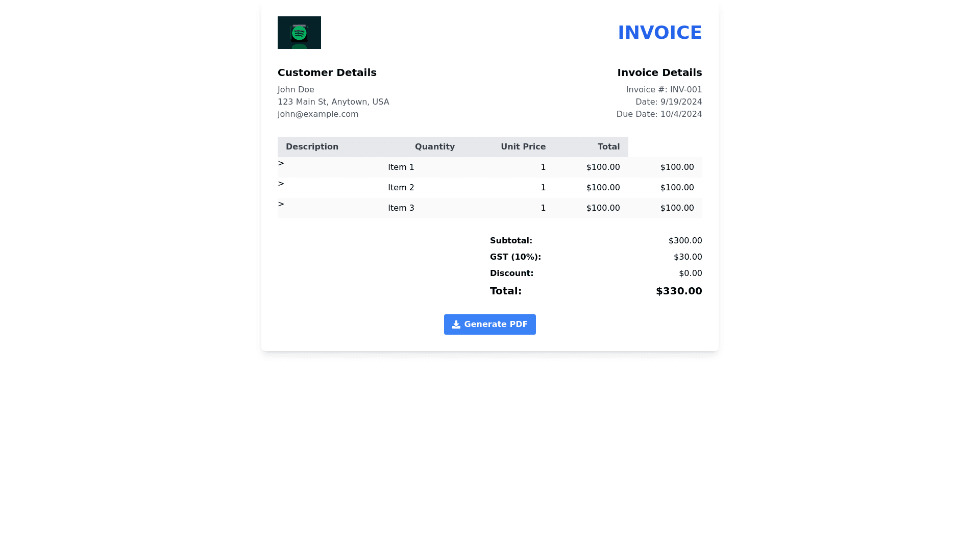Click the Unit Price column header
Image resolution: width=980 pixels, height=551 pixels.
tap(523, 147)
